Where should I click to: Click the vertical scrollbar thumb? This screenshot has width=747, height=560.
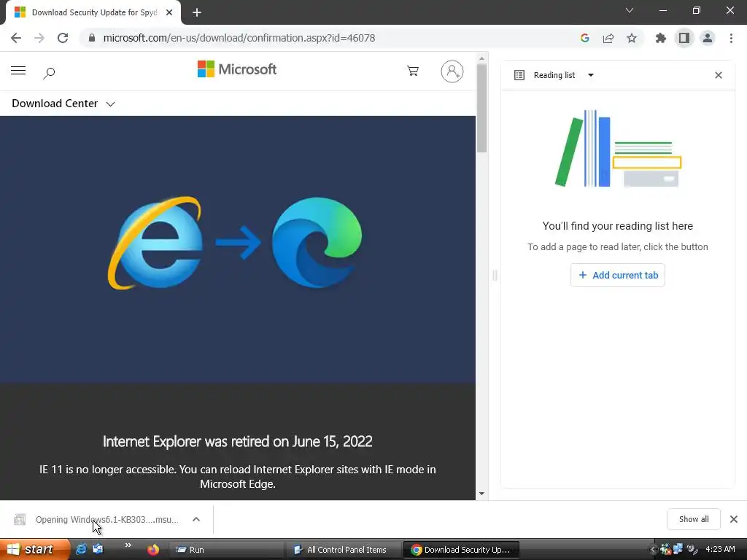point(481,108)
